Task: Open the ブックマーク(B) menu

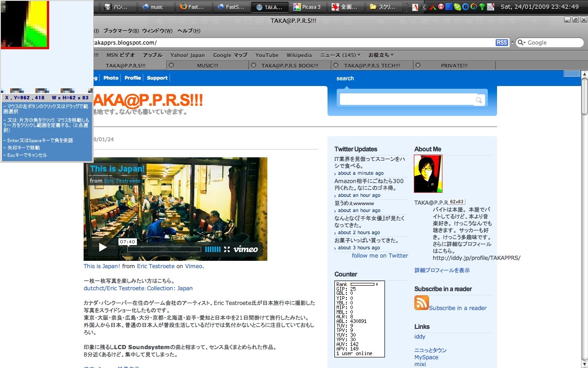Action: pos(121,31)
